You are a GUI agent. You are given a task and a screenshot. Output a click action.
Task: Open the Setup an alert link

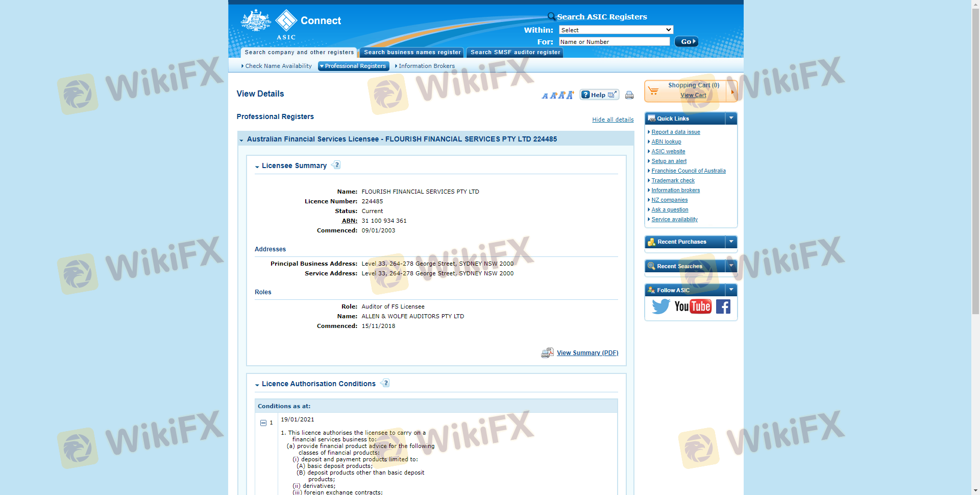tap(669, 161)
